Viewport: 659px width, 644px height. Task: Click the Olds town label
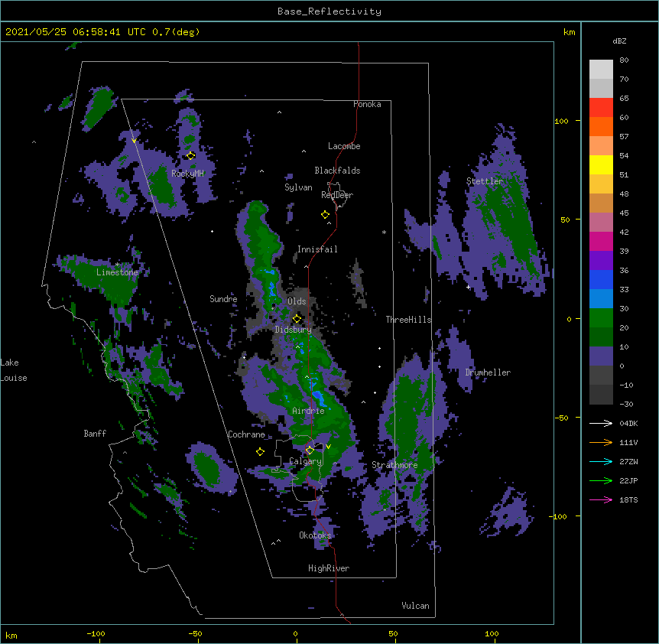pos(297,301)
